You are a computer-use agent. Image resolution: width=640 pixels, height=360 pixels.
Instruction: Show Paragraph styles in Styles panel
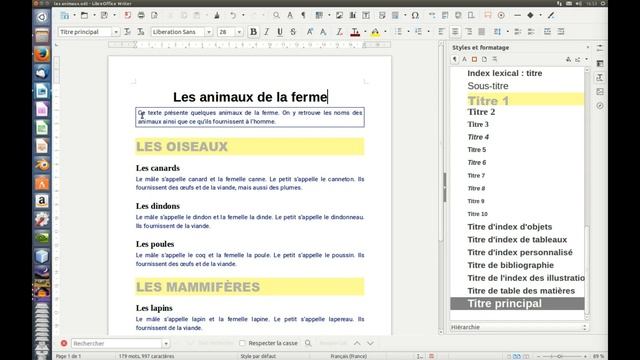[455, 60]
